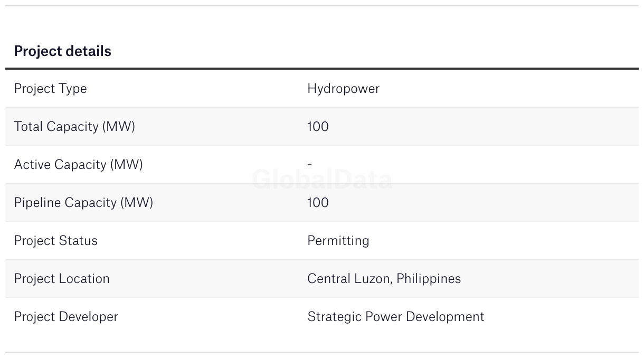Select the Active Capacity (MW) label

click(x=78, y=165)
